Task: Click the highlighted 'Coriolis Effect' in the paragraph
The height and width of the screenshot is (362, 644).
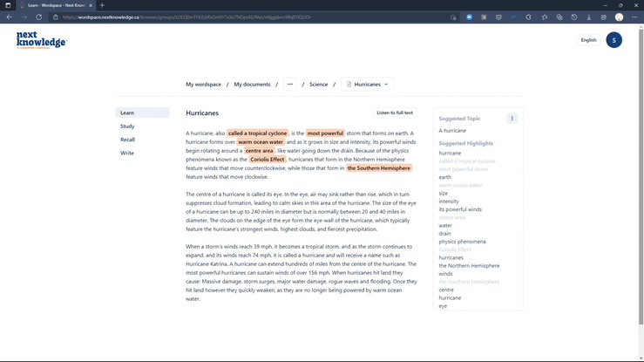Action: pos(267,160)
